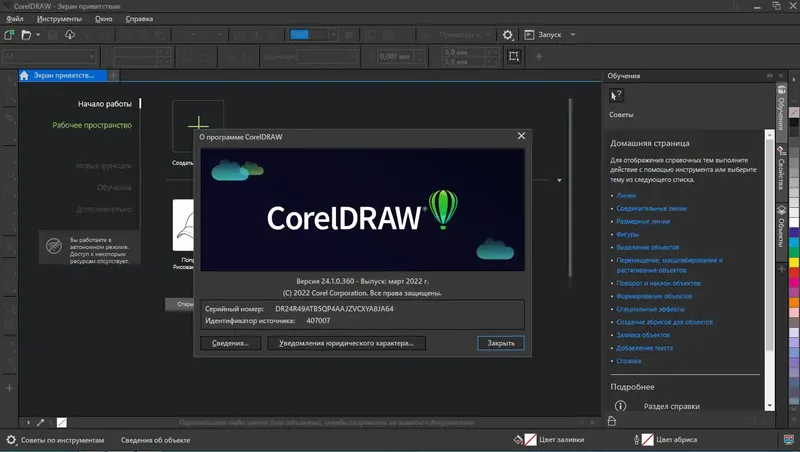Screen dimensions: 800x452
Task: Open the Инструменты menu
Action: 59,19
